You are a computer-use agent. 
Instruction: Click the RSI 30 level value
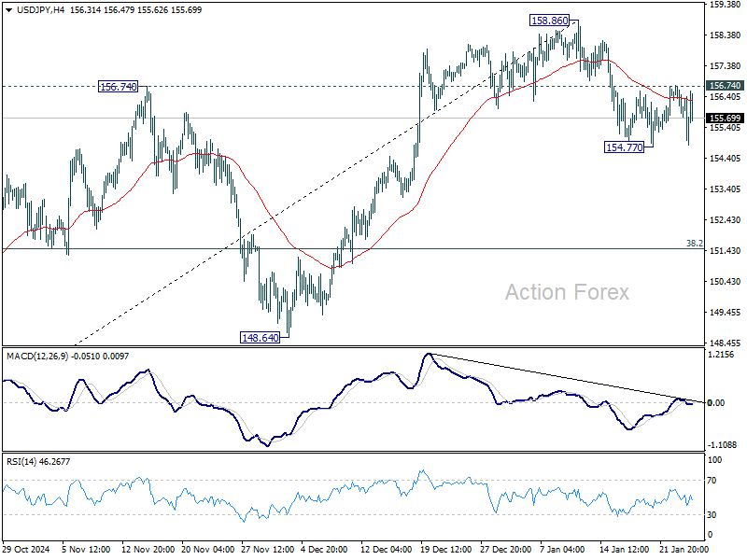click(x=712, y=515)
